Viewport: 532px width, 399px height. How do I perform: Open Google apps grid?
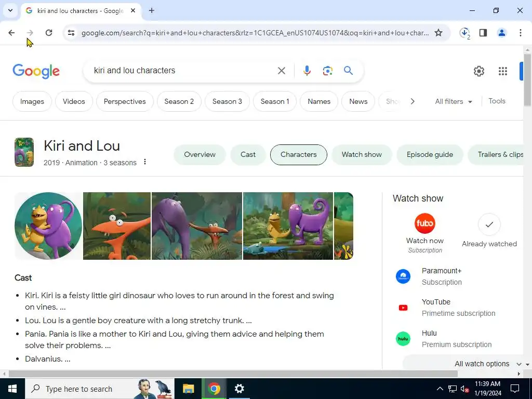(x=503, y=71)
